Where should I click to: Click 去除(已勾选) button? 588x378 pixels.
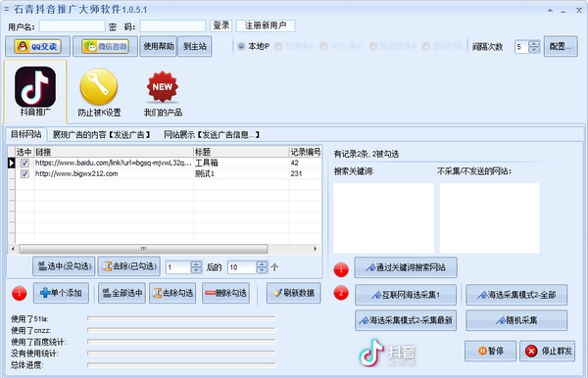(x=129, y=266)
